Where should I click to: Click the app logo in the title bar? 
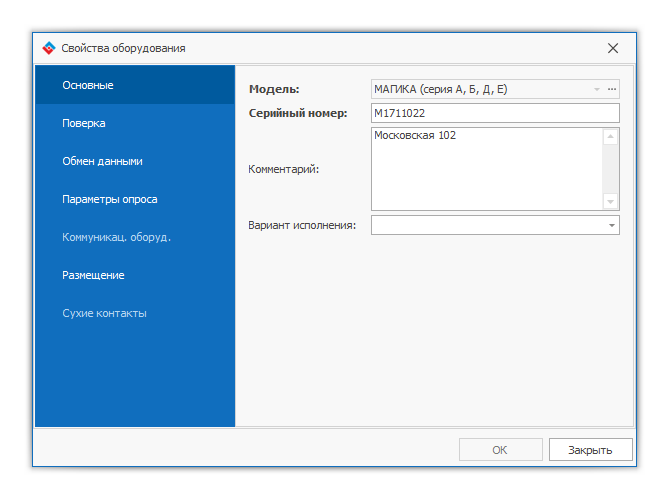coord(49,48)
